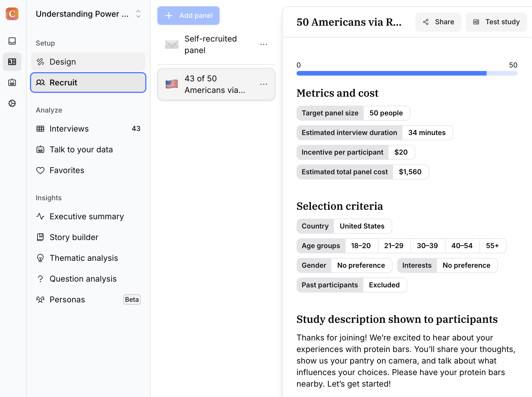The height and width of the screenshot is (397, 532).
Task: Expand the study switcher chevrons
Action: coord(138,14)
